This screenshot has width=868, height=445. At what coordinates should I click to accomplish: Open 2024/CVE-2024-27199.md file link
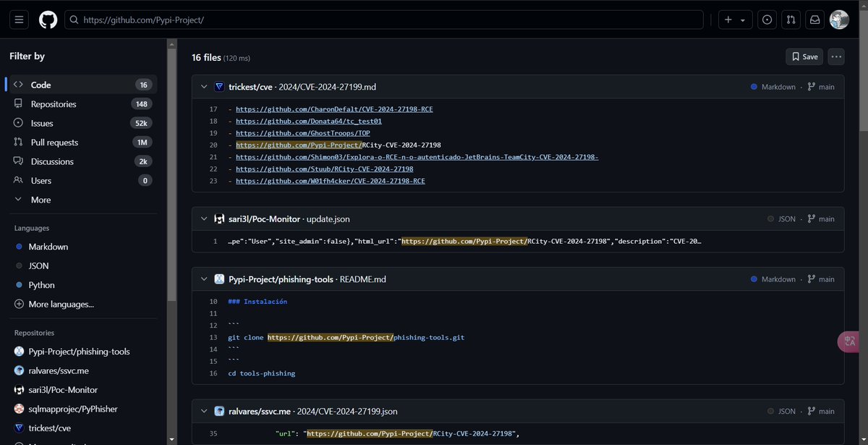click(327, 87)
